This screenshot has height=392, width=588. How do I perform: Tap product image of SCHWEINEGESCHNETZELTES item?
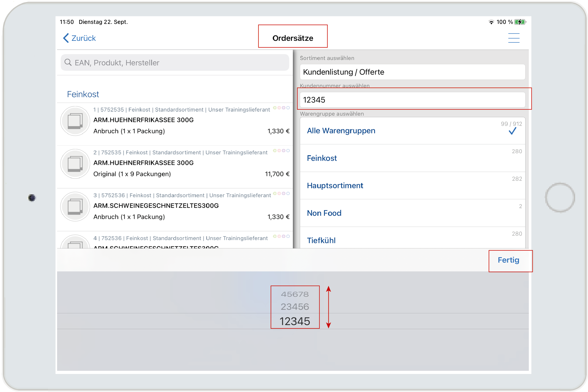(x=75, y=206)
